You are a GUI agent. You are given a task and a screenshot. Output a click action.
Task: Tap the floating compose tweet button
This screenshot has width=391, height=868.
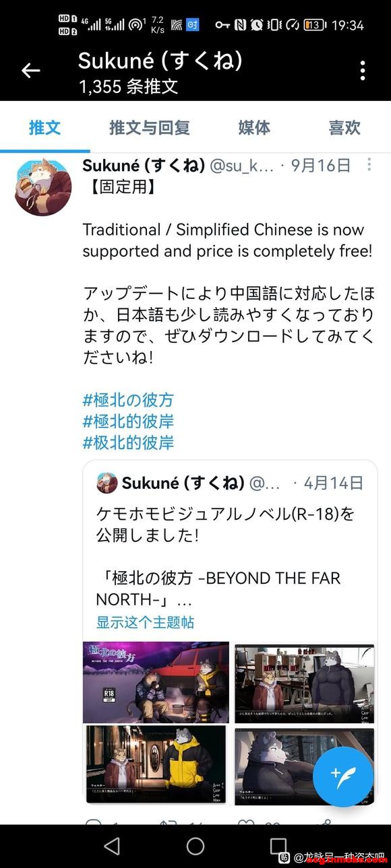tap(343, 776)
